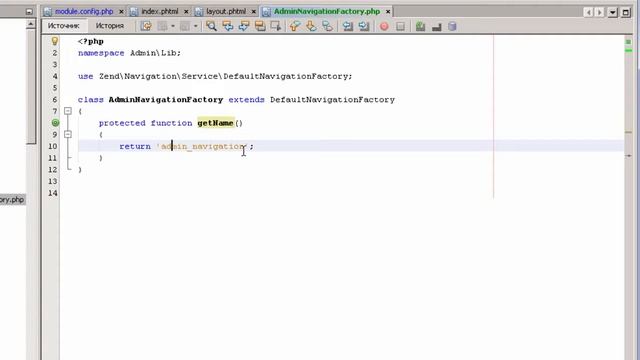The height and width of the screenshot is (360, 640).
Task: Toggle highlight search results
Action: click(260, 26)
